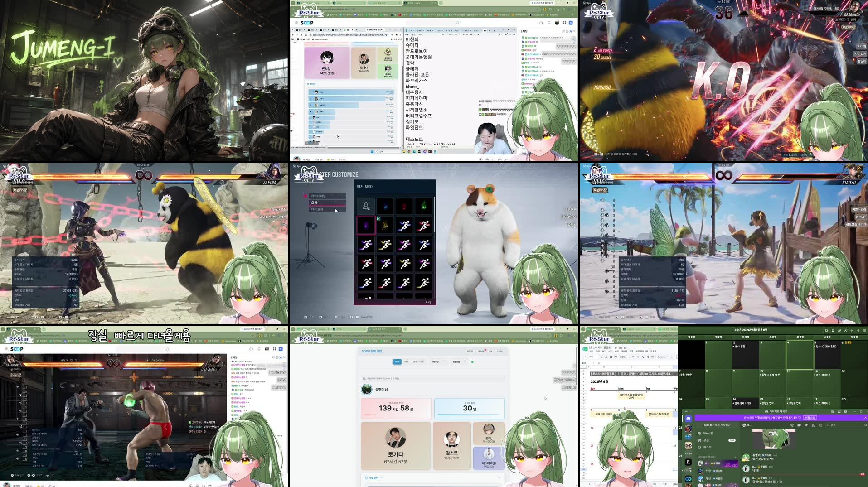Open the 로기다 67시간 57분 card
Image resolution: width=868 pixels, height=487 pixels.
coord(395,446)
